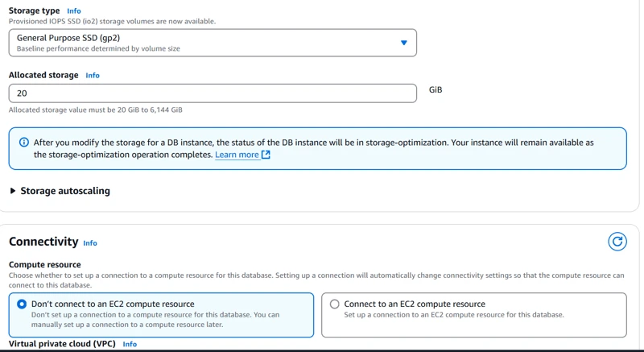Click the refresh icon in the Connectivity section
The width and height of the screenshot is (644, 352).
(617, 242)
